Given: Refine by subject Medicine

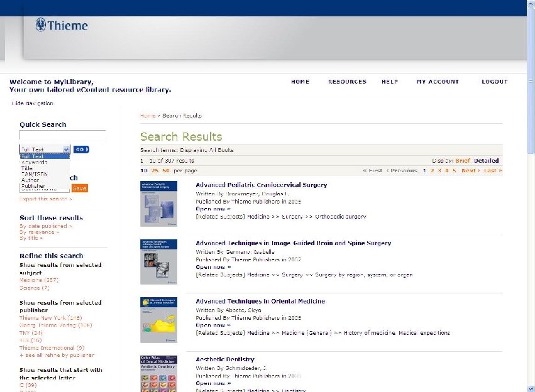Looking at the screenshot, I should [x=39, y=280].
